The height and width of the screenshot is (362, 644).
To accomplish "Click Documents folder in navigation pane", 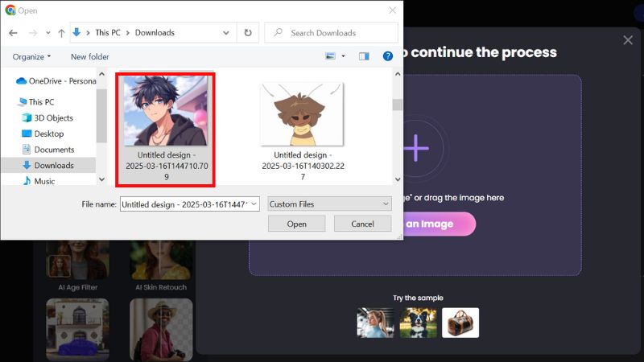I will [54, 150].
